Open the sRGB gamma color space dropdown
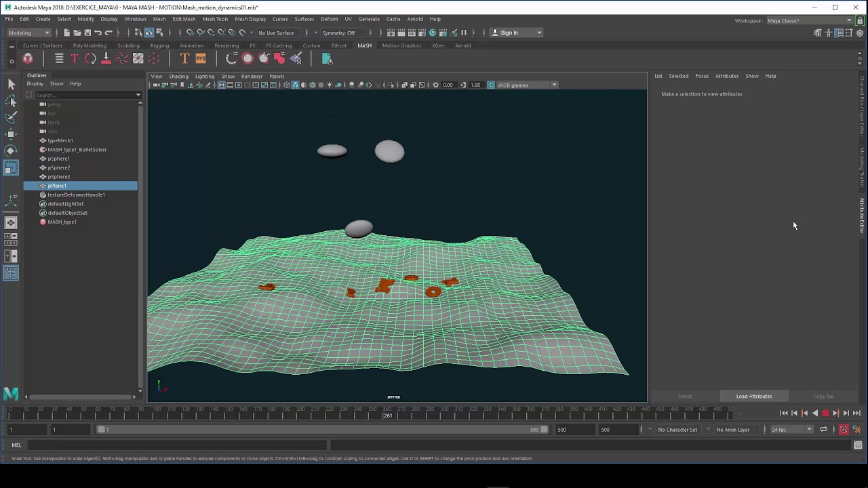 (x=528, y=85)
